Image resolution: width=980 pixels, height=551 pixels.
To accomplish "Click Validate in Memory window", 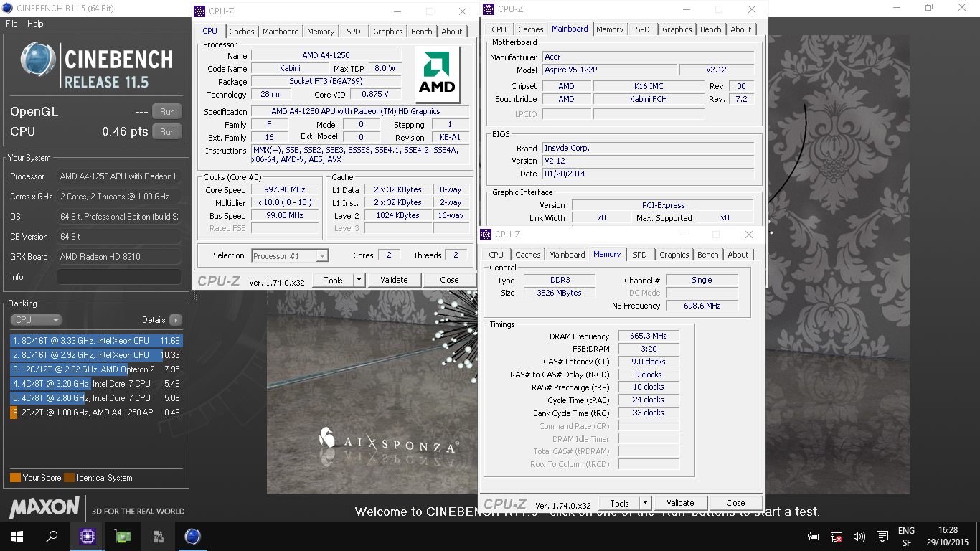I will point(680,503).
